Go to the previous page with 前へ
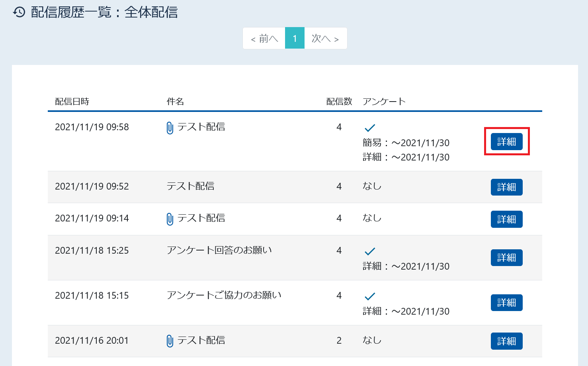The image size is (588, 366). [264, 38]
